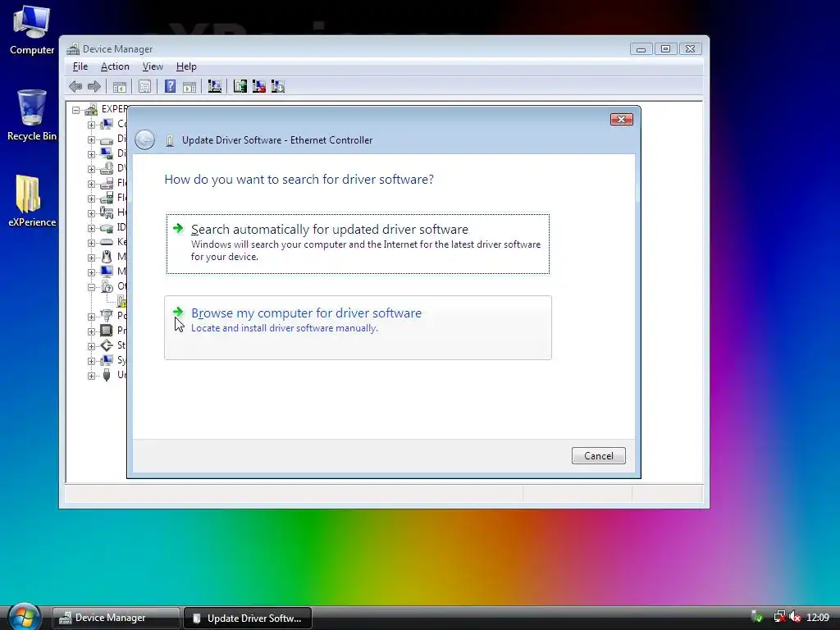The image size is (840, 630).
Task: Minimize the Device Manager window
Action: click(x=641, y=48)
